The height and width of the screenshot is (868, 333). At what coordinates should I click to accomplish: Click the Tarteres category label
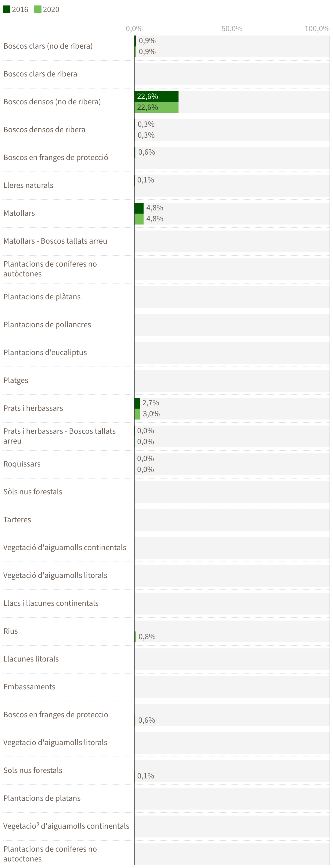17,519
